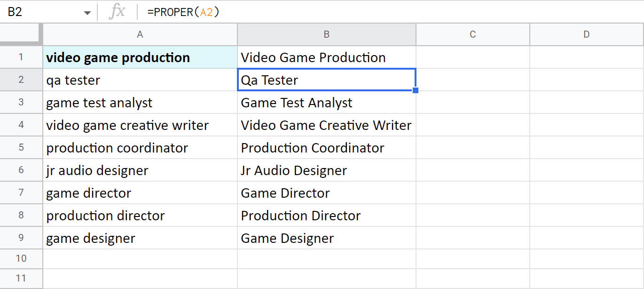Click empty cell C5 beside Production Coordinator
This screenshot has width=644, height=289.
point(472,148)
